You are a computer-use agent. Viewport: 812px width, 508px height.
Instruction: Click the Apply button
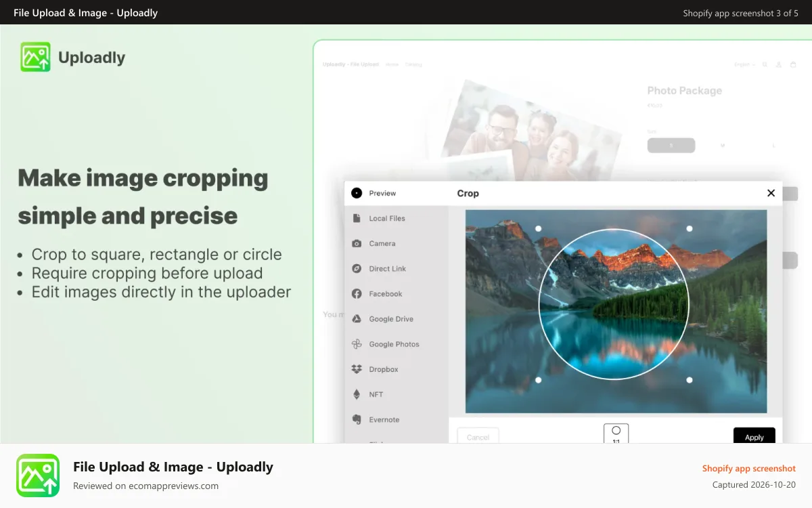coord(754,437)
